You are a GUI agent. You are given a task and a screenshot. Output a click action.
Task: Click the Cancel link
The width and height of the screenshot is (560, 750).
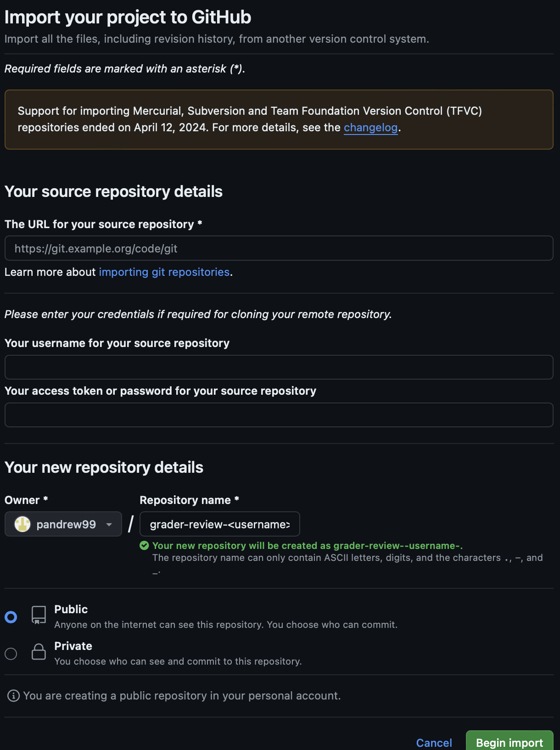(x=434, y=743)
